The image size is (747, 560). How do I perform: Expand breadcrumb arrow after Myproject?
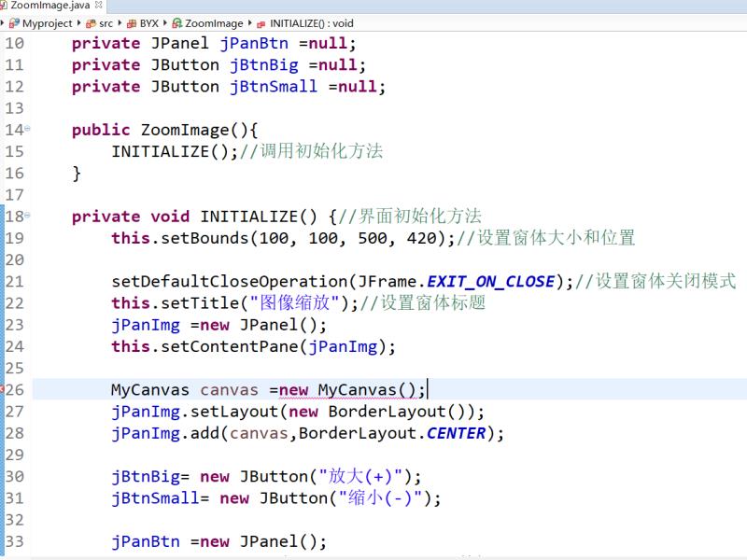coord(78,22)
